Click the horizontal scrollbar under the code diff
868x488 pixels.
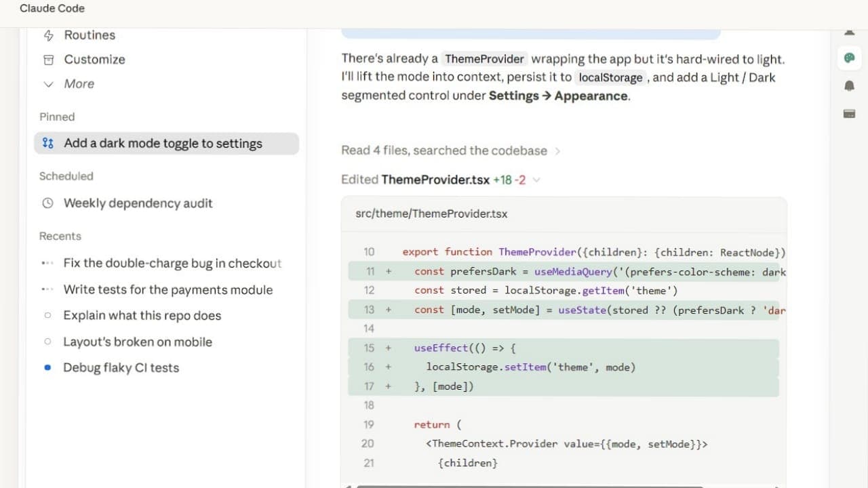pos(530,486)
